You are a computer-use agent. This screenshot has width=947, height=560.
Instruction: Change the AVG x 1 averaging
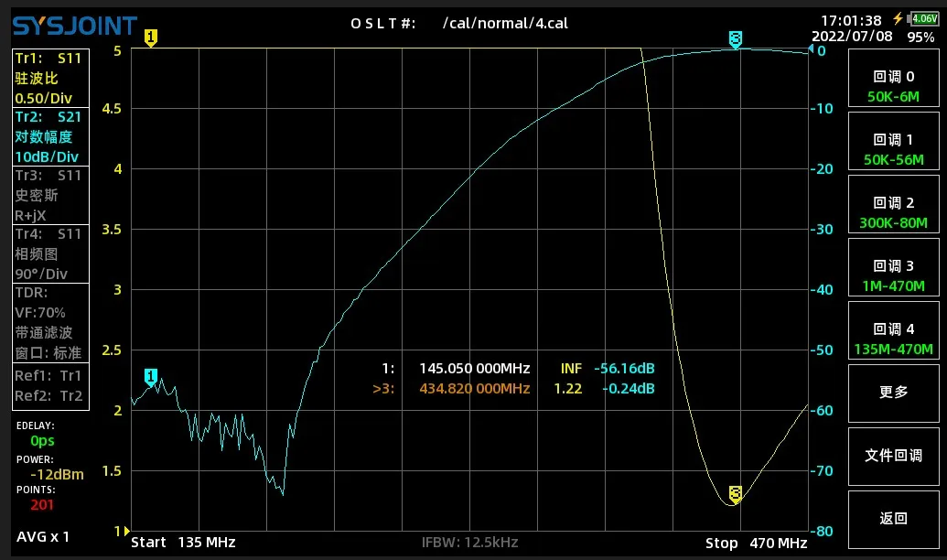pos(43,536)
